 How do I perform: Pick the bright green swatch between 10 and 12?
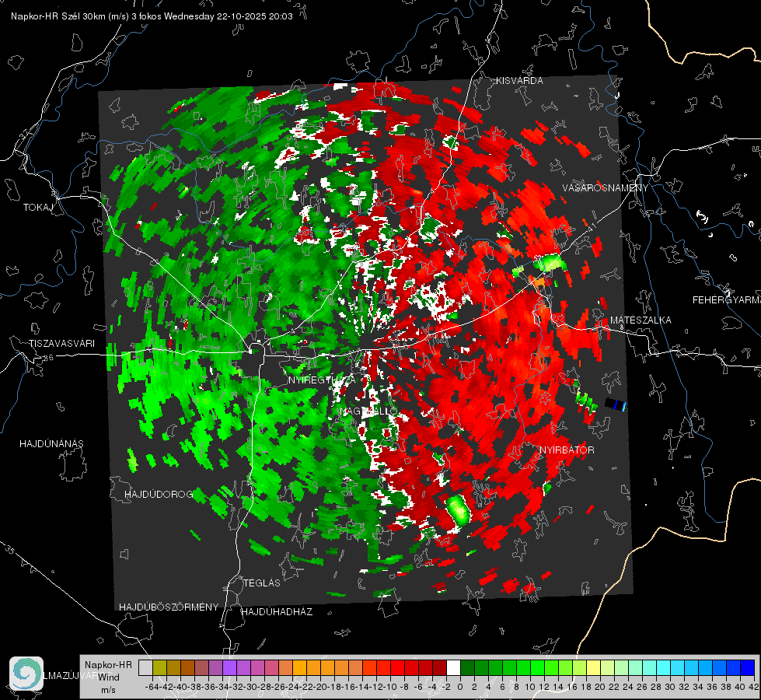pos(537,668)
